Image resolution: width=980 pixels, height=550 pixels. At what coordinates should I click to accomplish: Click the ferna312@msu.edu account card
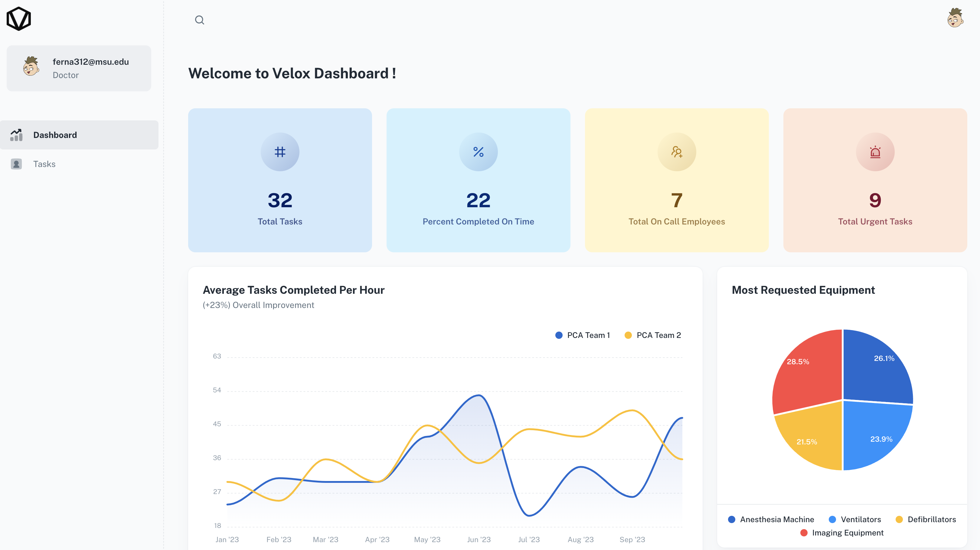pos(79,68)
